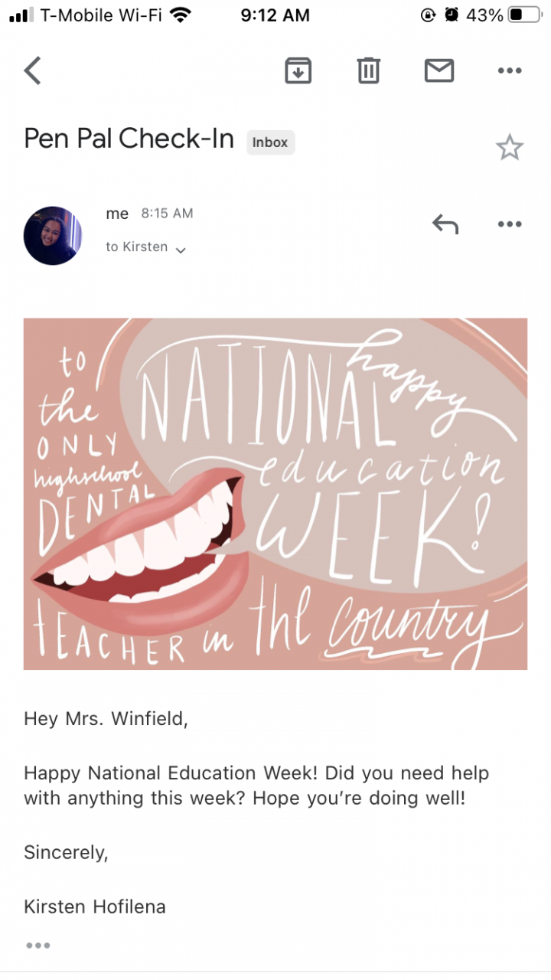Expand recipient details next to 'to Kirsten'
The height and width of the screenshot is (980, 551).
[181, 250]
